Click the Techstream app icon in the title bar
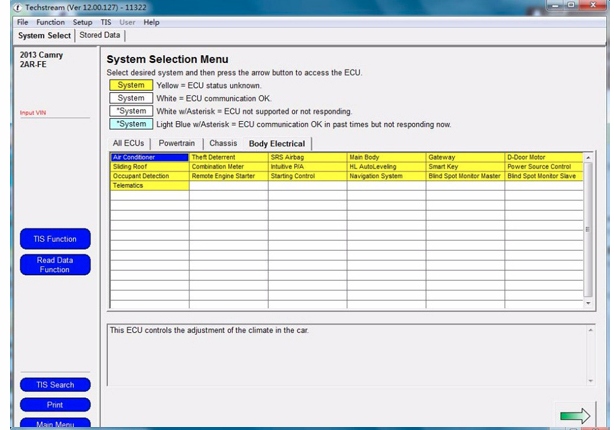The image size is (614, 430). 18,7
